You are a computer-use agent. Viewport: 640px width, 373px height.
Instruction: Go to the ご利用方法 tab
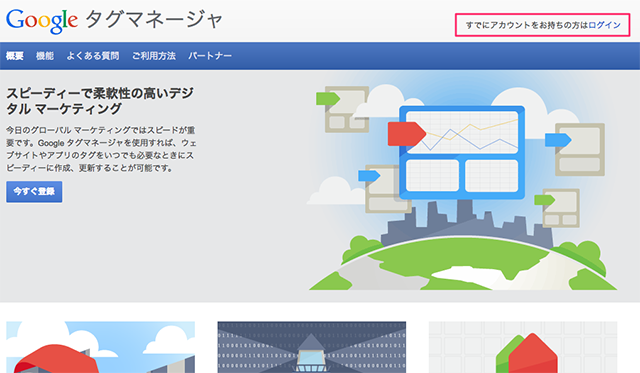click(154, 56)
